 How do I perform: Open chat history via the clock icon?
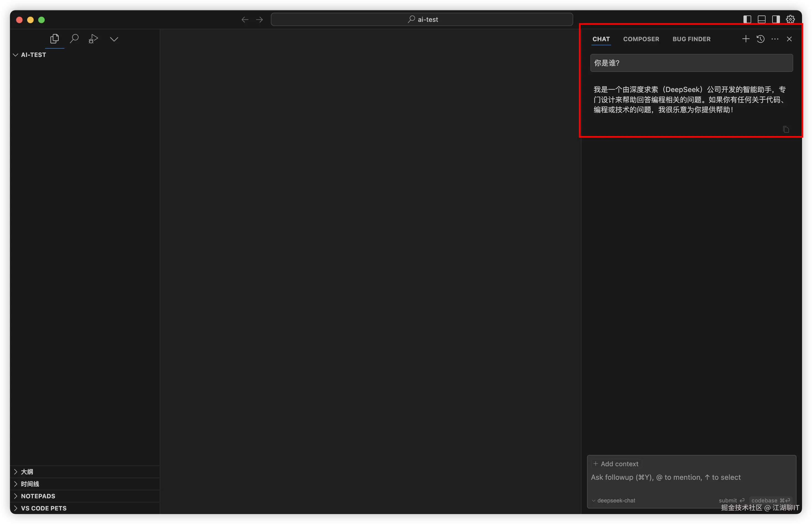760,39
